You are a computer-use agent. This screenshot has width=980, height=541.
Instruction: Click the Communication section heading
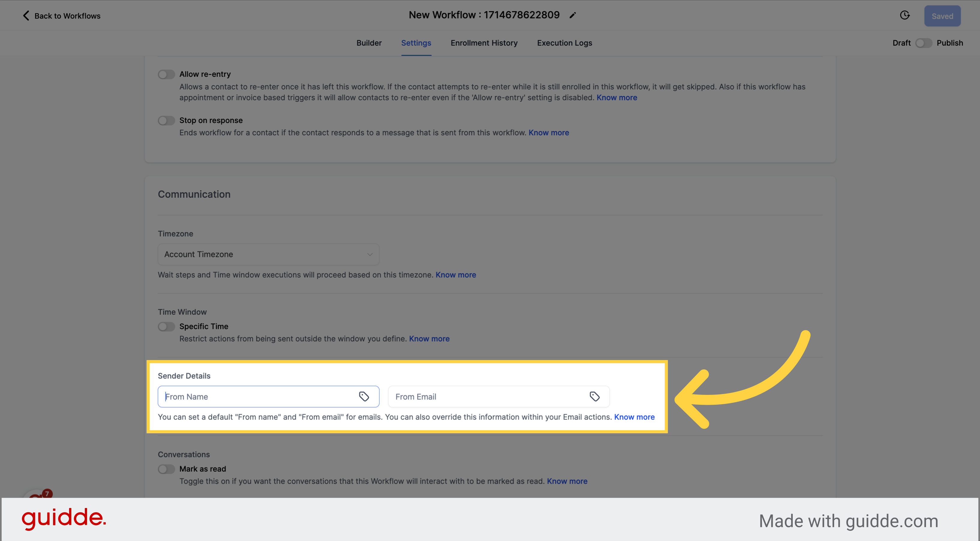coord(194,194)
